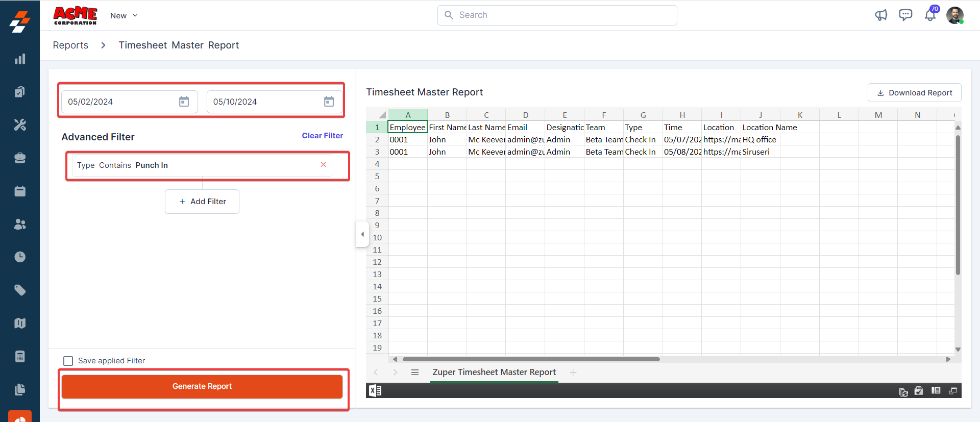Open the chat messages icon
The width and height of the screenshot is (980, 422).
905,15
